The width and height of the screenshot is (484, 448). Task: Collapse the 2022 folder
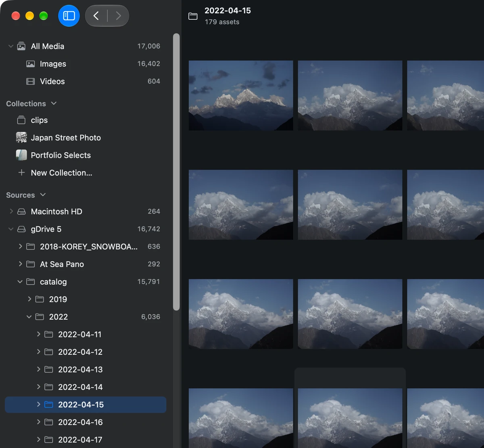tap(29, 317)
